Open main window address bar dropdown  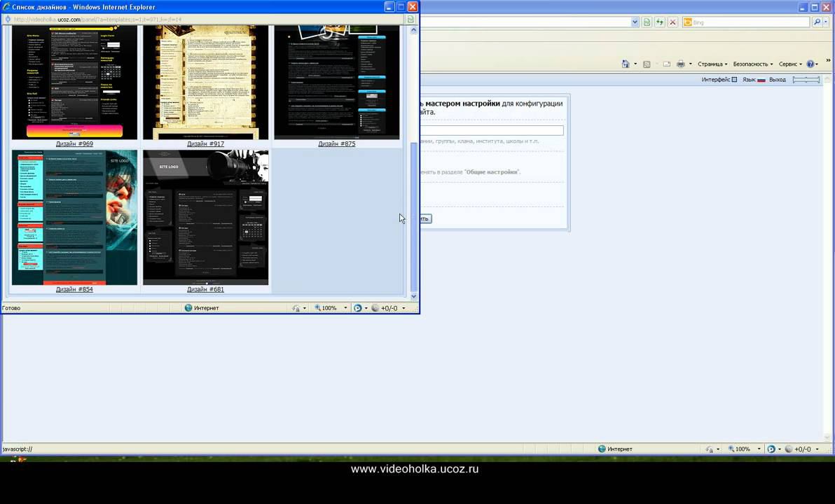(x=635, y=22)
